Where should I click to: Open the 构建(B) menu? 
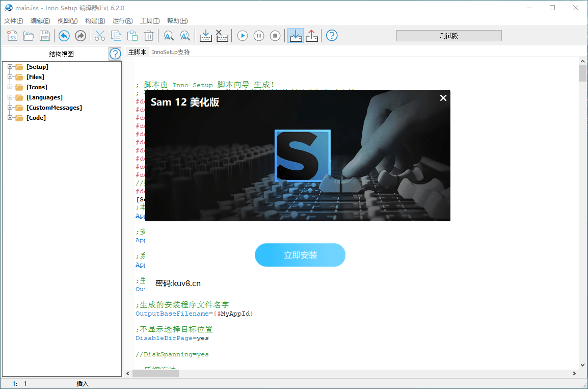[x=95, y=20]
